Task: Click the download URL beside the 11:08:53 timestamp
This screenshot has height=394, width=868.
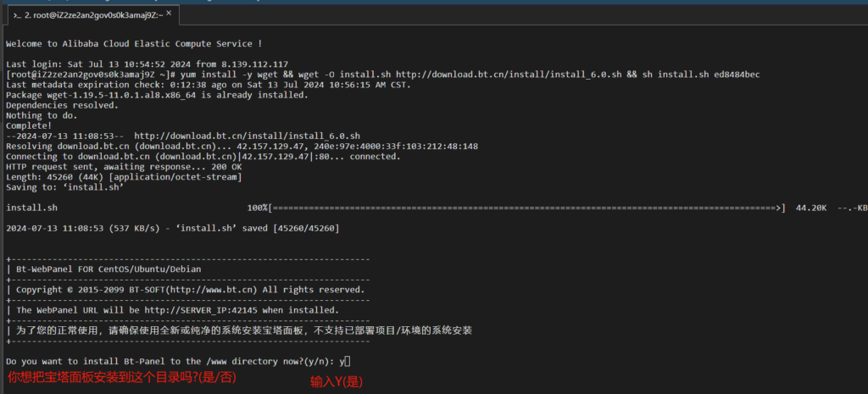Action: pos(248,136)
